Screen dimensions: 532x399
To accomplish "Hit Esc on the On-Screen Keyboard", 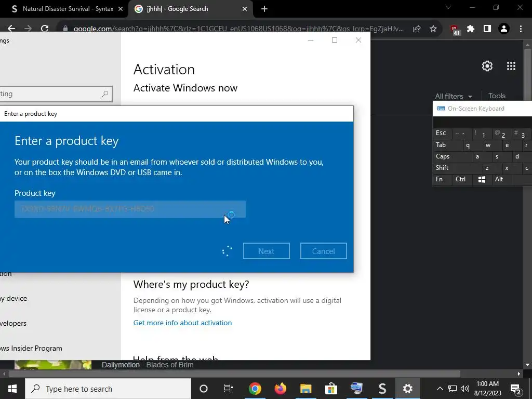I will click(x=443, y=133).
